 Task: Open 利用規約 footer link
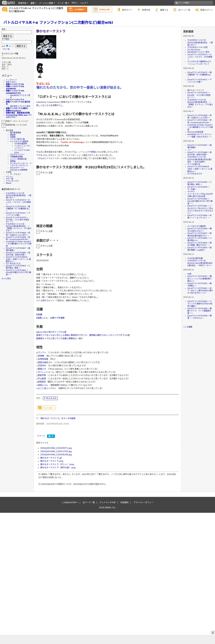click(124, 502)
